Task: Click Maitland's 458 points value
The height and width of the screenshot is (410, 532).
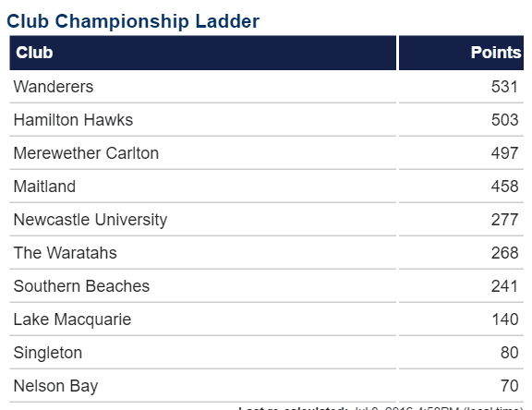Action: (x=504, y=187)
